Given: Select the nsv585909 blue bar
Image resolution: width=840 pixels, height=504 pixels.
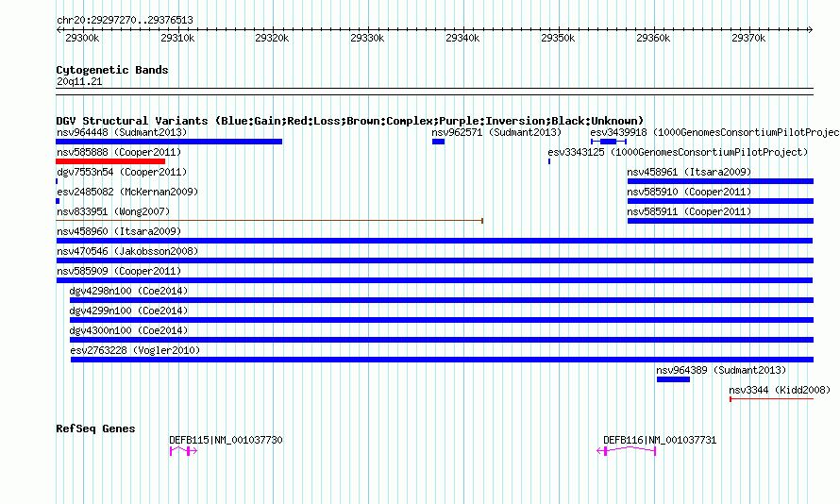Looking at the screenshot, I should click(434, 280).
